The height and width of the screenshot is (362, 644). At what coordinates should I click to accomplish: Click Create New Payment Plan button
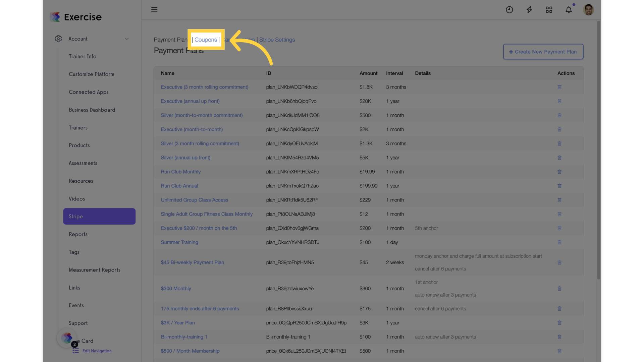click(x=543, y=52)
